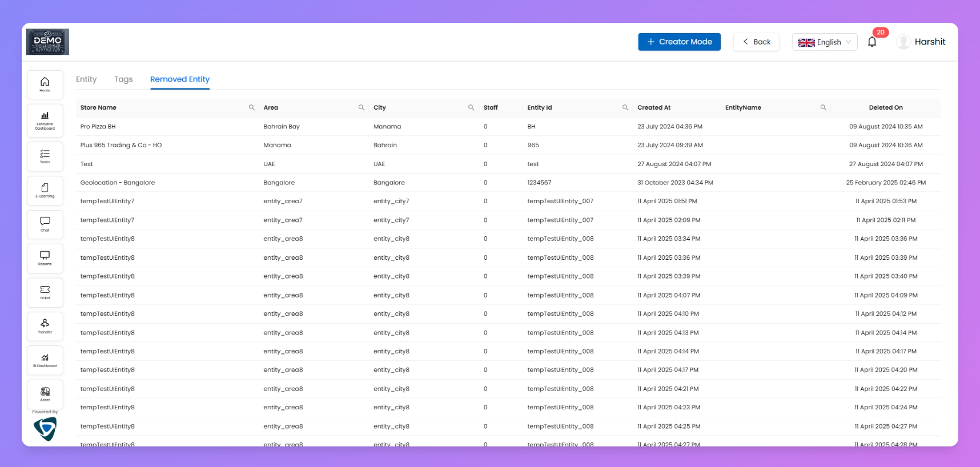980x467 pixels.
Task: Click the Back button
Action: [756, 42]
